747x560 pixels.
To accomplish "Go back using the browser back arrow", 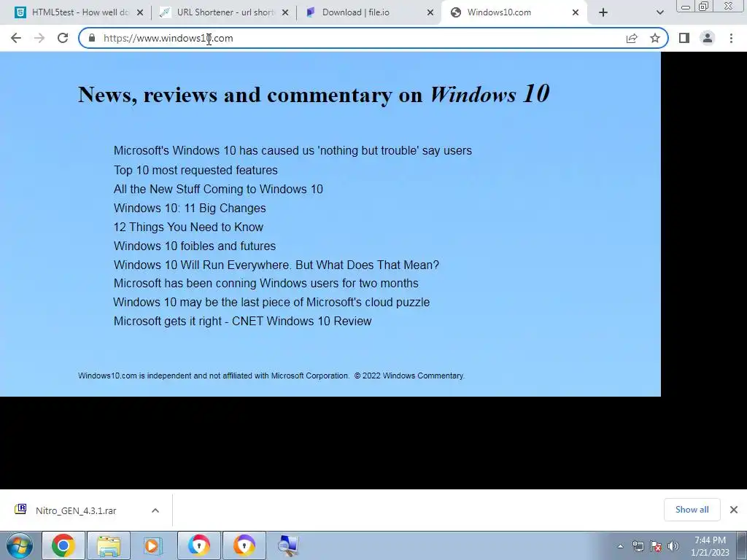I will (16, 38).
